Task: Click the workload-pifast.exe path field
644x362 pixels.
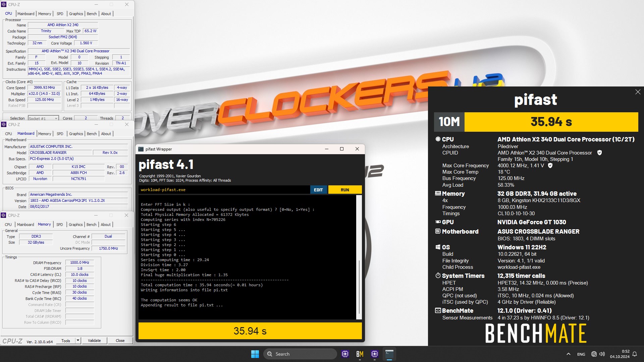Action: coord(224,190)
